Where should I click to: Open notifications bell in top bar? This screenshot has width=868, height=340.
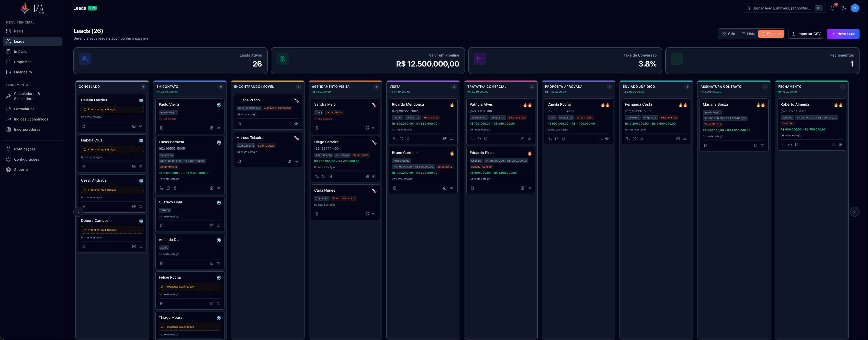tap(832, 8)
